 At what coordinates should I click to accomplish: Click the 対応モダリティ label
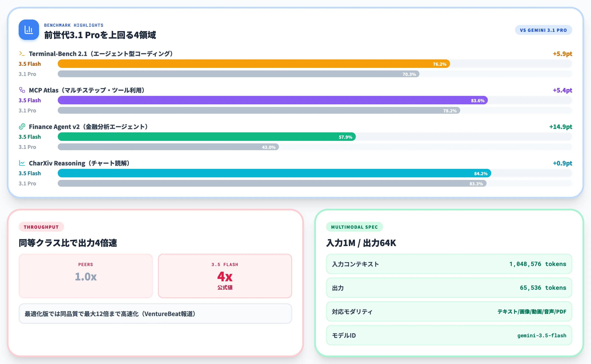pyautogui.click(x=352, y=312)
